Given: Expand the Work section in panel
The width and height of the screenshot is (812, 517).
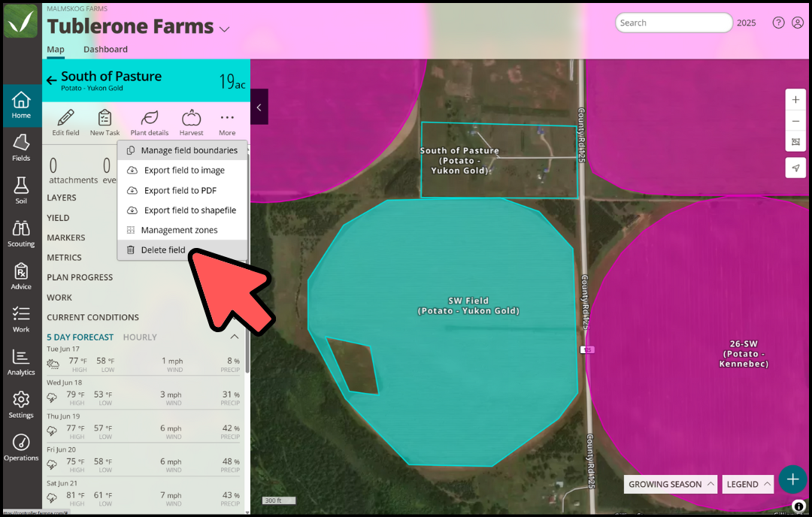Looking at the screenshot, I should 59,298.
